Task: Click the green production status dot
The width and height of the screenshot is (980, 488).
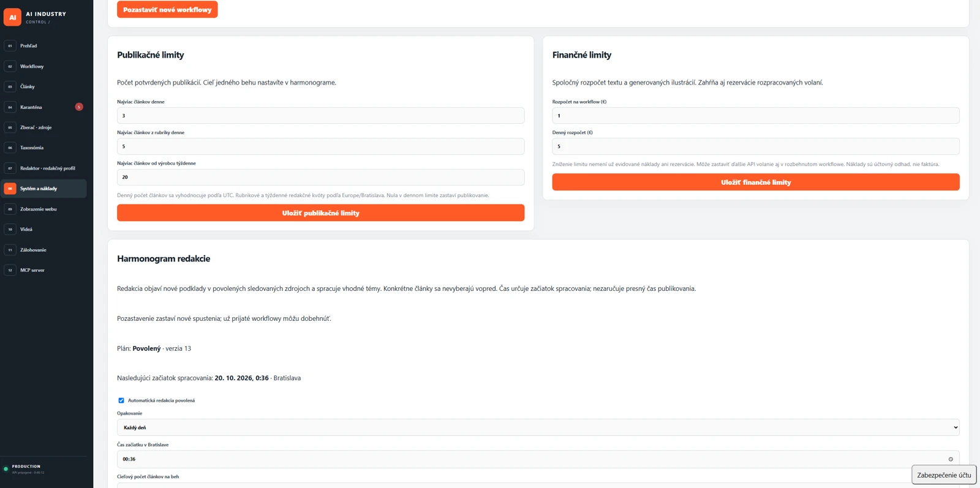Action: click(x=6, y=469)
